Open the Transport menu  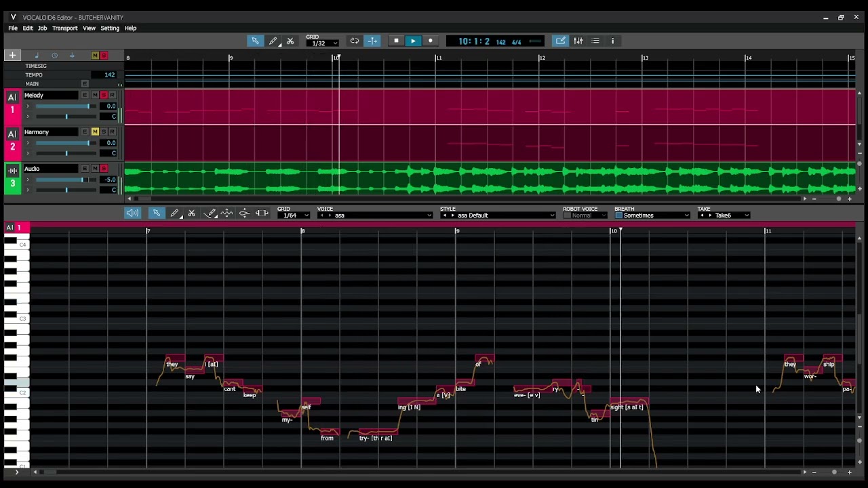coord(65,28)
